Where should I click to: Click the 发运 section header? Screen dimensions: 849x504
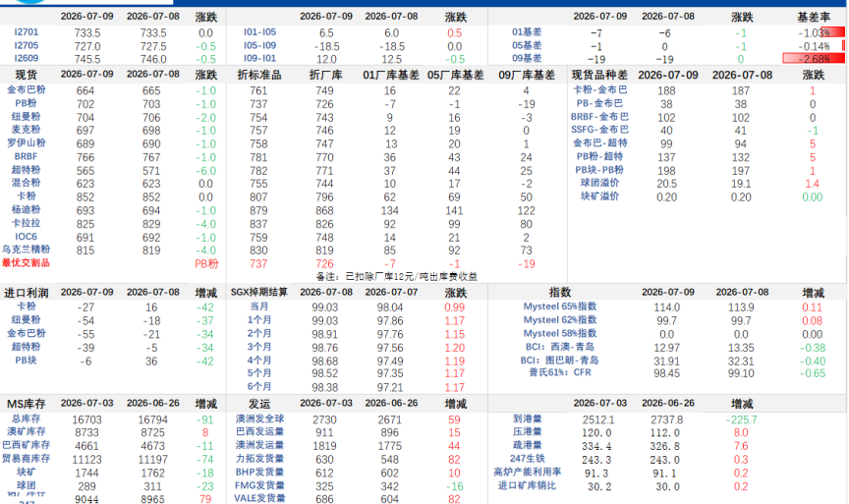259,404
